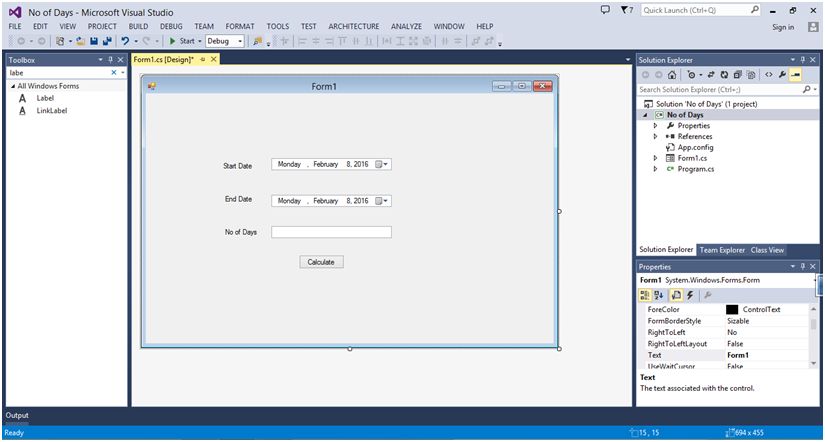Open the BUILD menu

click(138, 26)
